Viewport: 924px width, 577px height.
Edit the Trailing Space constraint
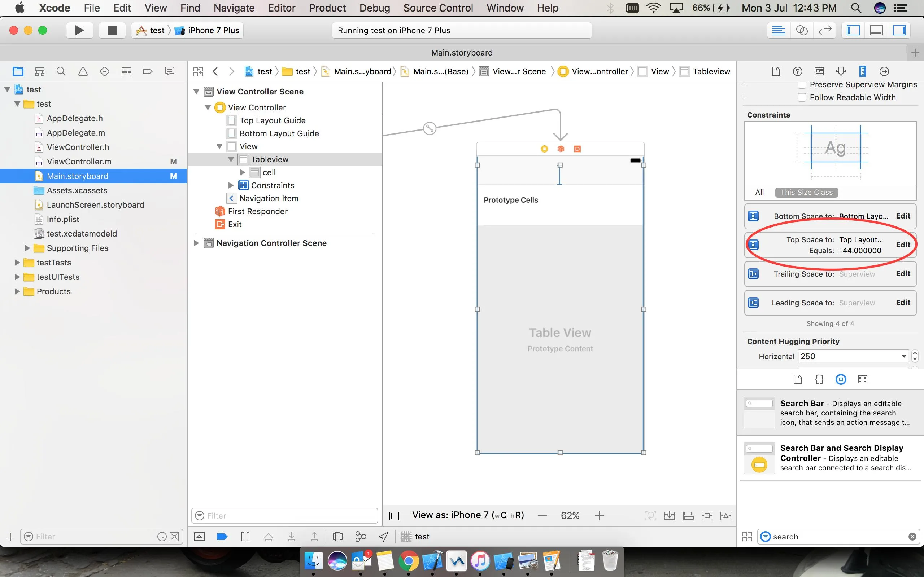(903, 274)
